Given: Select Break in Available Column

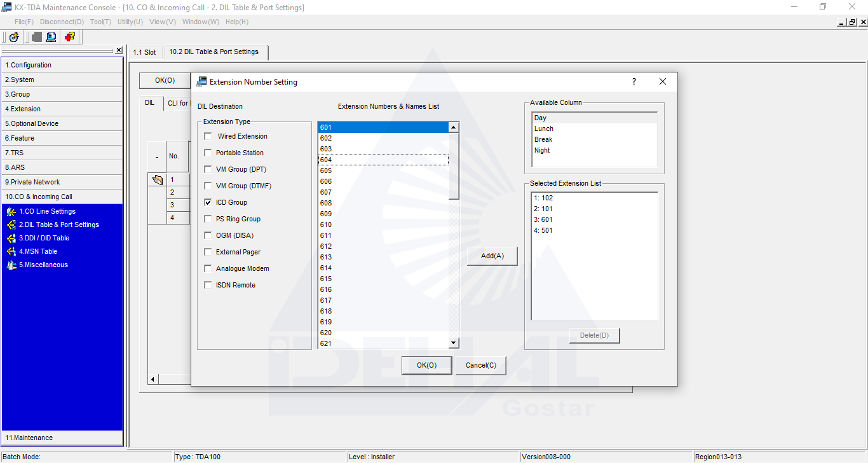Looking at the screenshot, I should coord(594,139).
